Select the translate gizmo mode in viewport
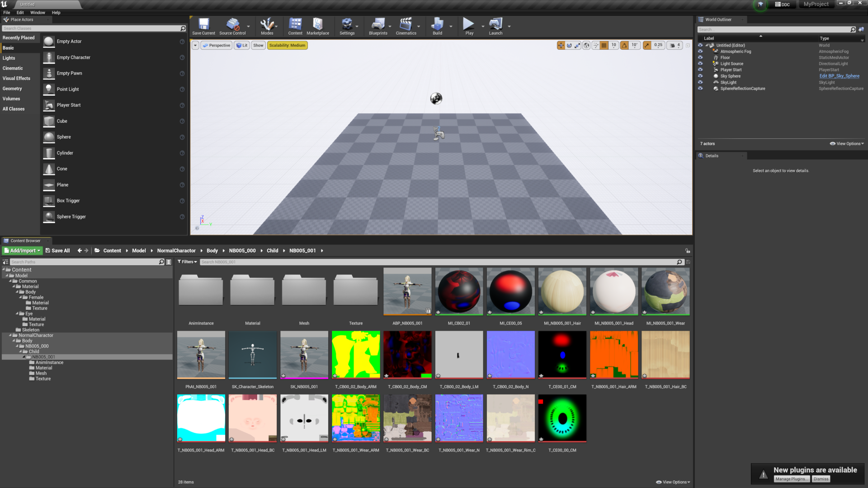868x488 pixels. click(x=561, y=45)
